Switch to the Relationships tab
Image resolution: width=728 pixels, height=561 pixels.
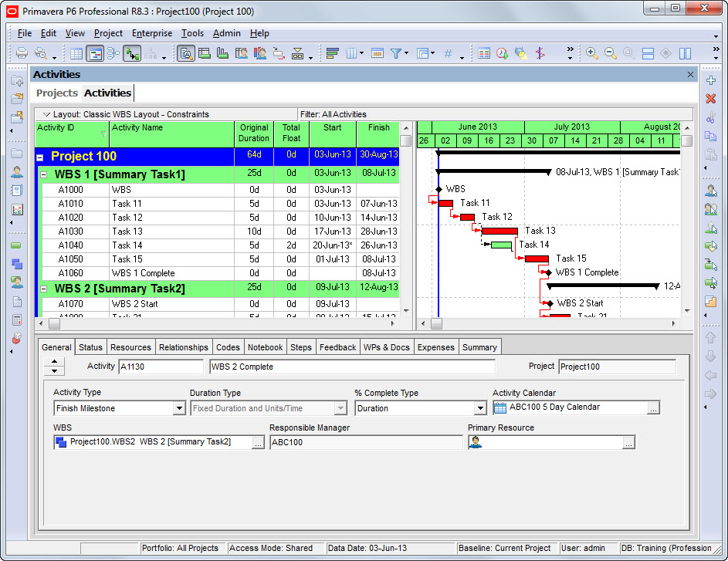[184, 347]
